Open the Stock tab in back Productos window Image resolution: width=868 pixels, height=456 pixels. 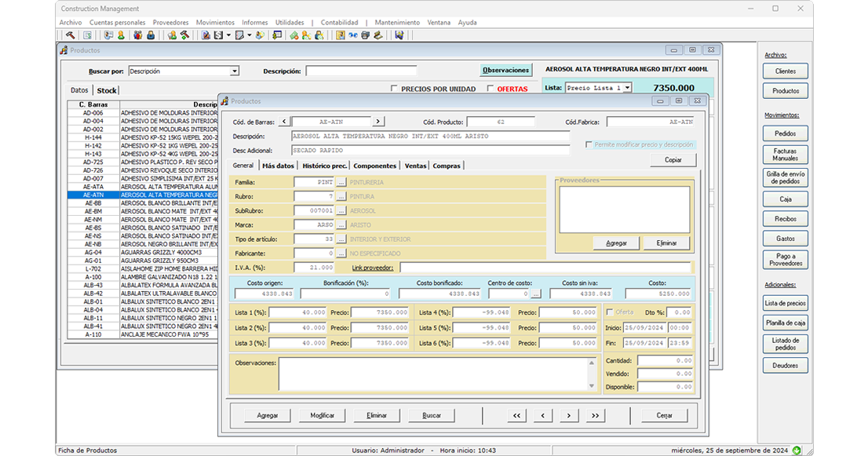(107, 90)
